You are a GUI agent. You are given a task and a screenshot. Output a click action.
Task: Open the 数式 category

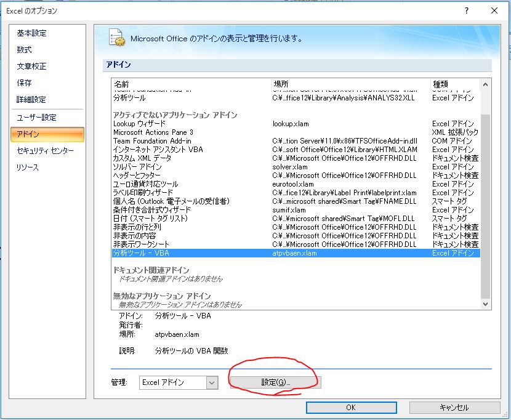tap(25, 50)
